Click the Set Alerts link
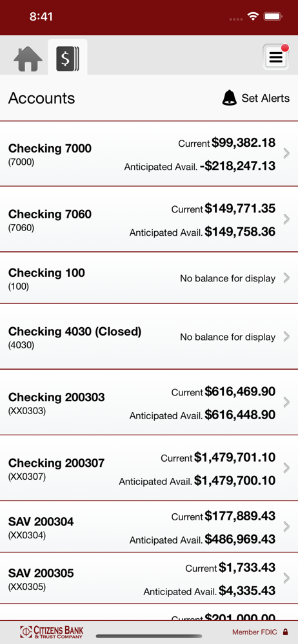The width and height of the screenshot is (298, 644). (x=266, y=98)
